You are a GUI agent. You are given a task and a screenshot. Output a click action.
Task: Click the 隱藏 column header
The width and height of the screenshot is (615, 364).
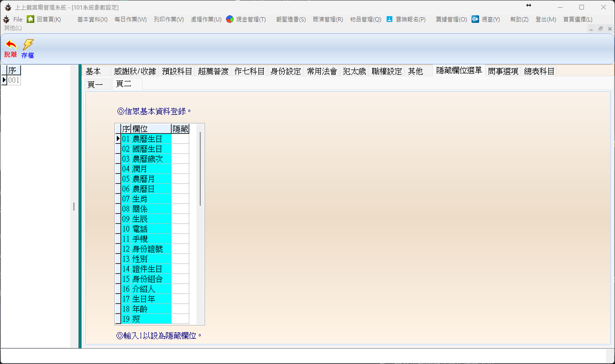point(180,129)
